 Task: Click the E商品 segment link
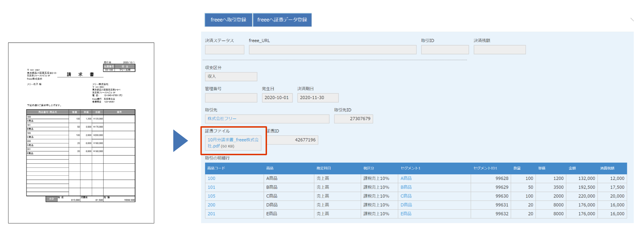pos(406,214)
